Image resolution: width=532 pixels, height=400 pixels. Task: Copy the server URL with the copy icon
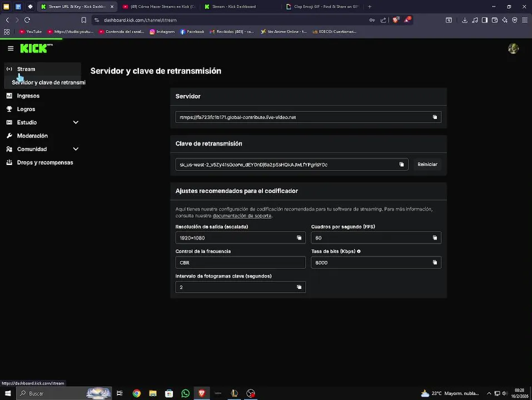click(435, 117)
